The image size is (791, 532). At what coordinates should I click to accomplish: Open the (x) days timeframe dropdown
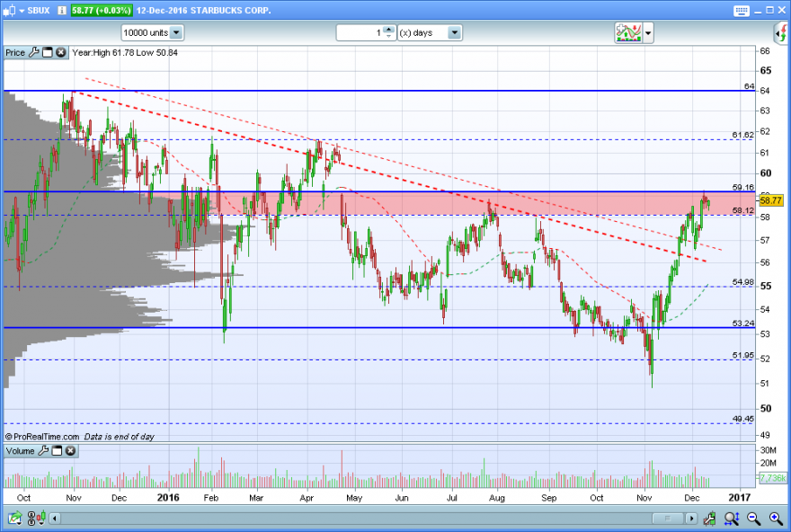coord(455,32)
